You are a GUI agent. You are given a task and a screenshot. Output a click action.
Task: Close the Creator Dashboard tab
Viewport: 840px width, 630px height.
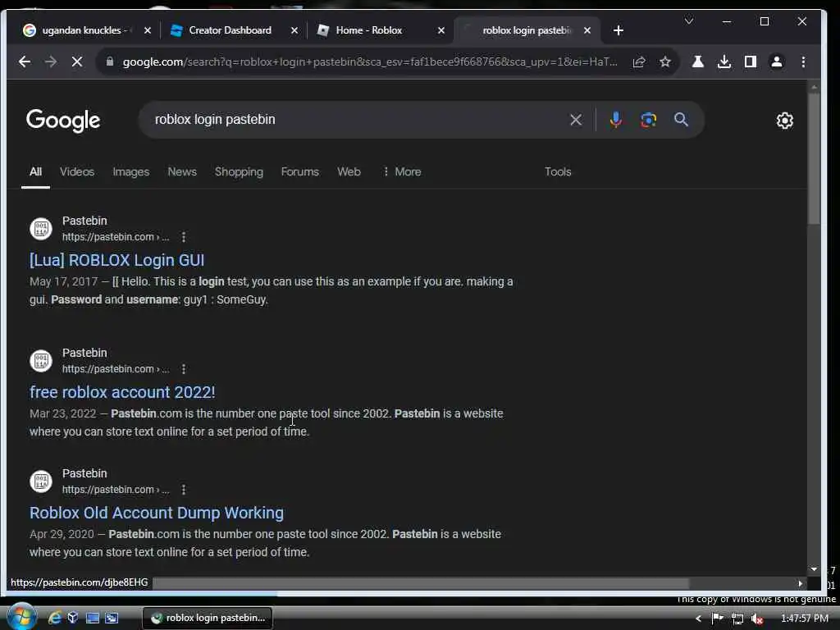(x=294, y=30)
